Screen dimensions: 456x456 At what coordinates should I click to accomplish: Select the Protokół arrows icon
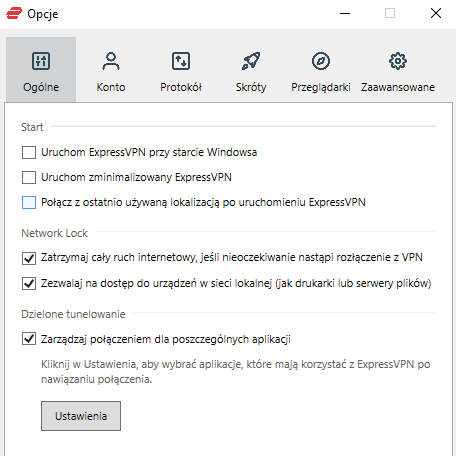181,61
